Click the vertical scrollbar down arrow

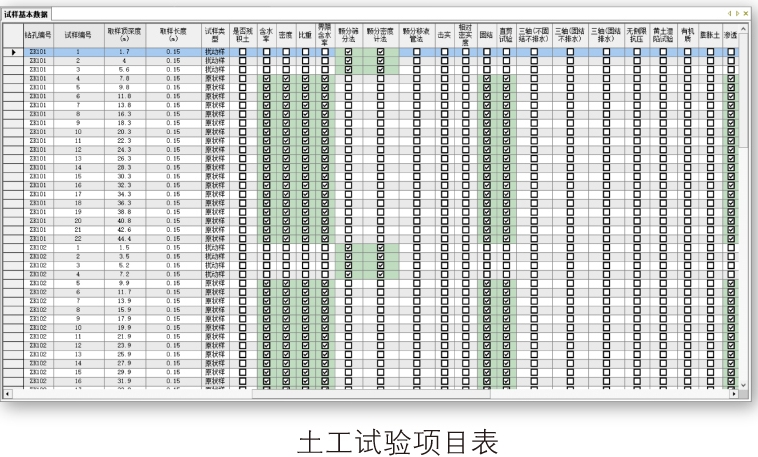coord(742,384)
